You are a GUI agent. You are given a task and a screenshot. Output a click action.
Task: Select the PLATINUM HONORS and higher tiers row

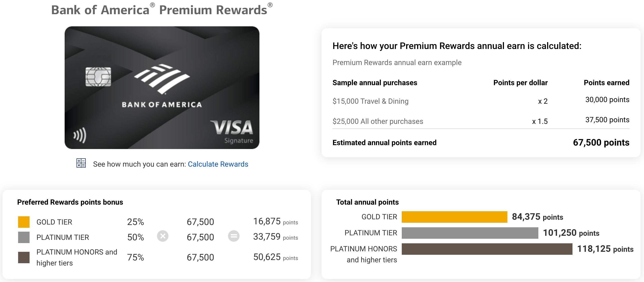(x=77, y=257)
